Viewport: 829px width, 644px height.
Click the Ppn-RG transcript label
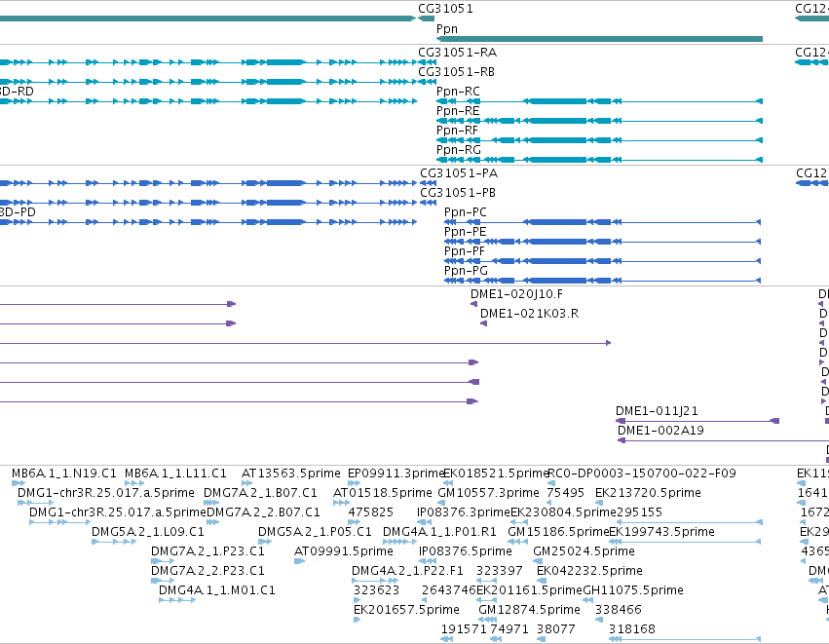coord(459,150)
